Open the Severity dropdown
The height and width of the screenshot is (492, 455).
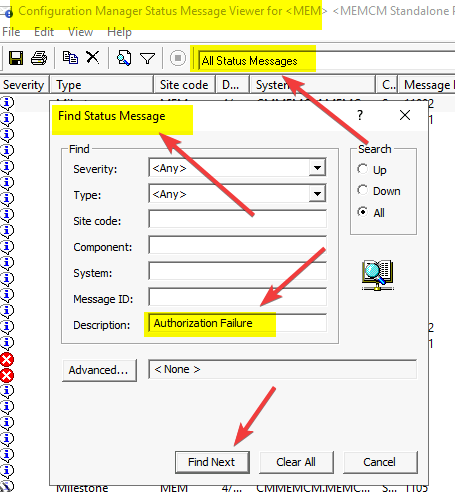(317, 168)
